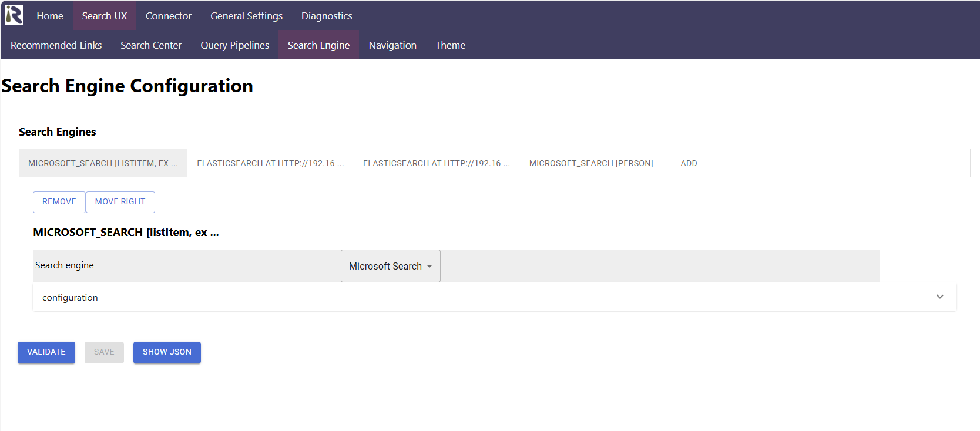Expand the configuration section chevron
The height and width of the screenshot is (431, 980).
(x=940, y=297)
